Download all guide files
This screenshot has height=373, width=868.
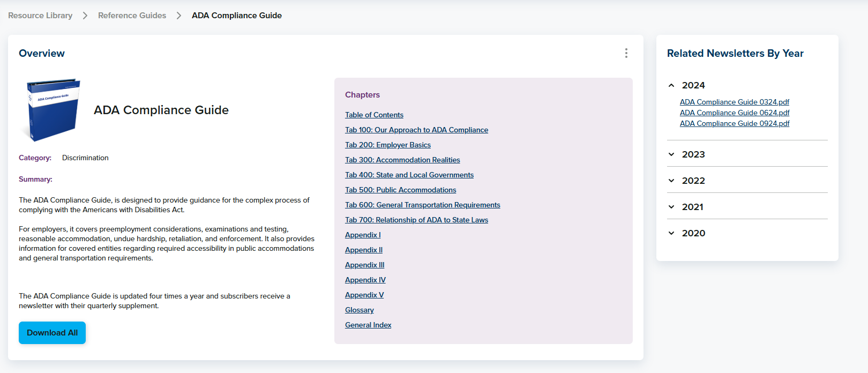click(x=52, y=333)
